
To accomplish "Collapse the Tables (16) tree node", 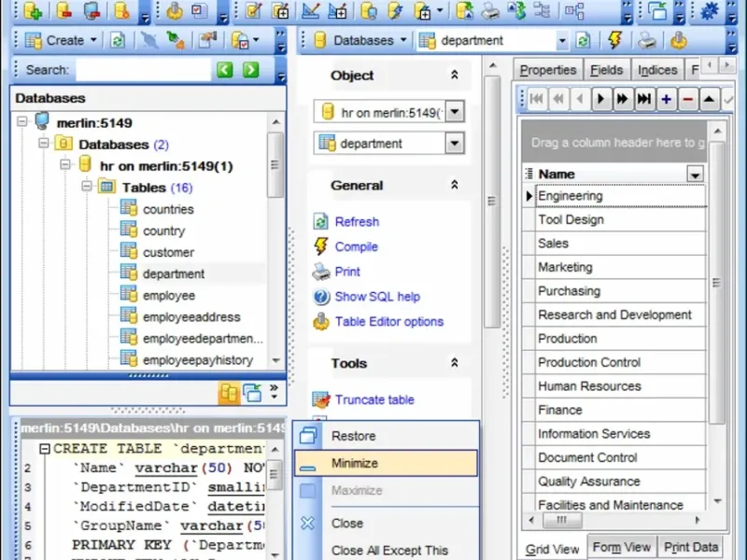I will (x=86, y=186).
